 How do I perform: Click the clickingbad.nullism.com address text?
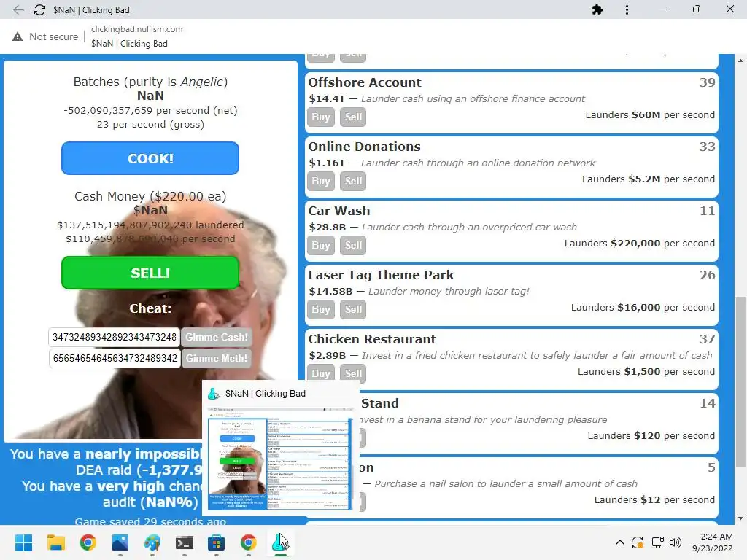point(136,29)
